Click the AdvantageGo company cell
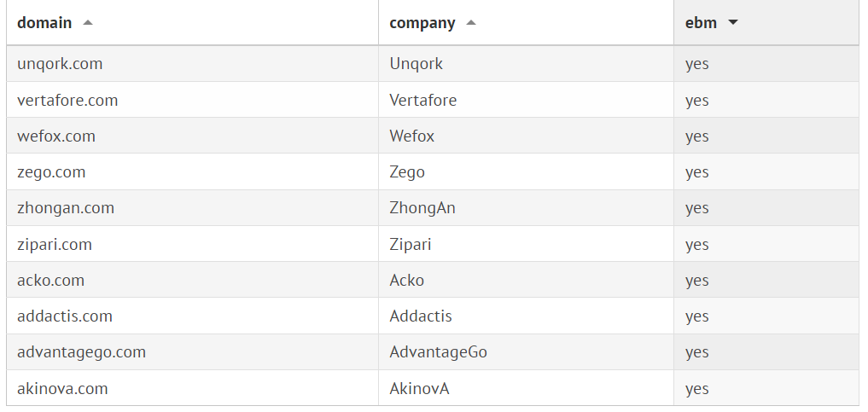The width and height of the screenshot is (868, 412). click(439, 352)
